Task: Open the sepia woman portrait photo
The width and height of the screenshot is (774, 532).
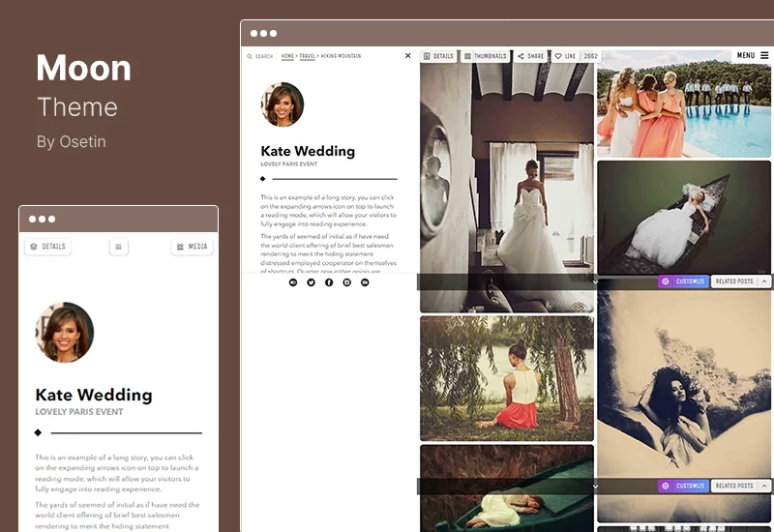Action: coord(684,385)
